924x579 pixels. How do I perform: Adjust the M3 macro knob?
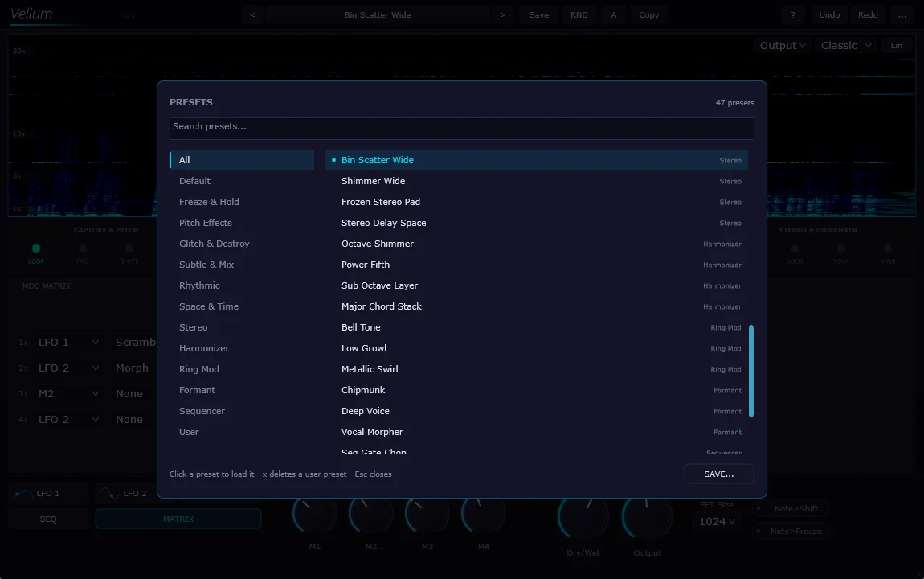coord(427,514)
